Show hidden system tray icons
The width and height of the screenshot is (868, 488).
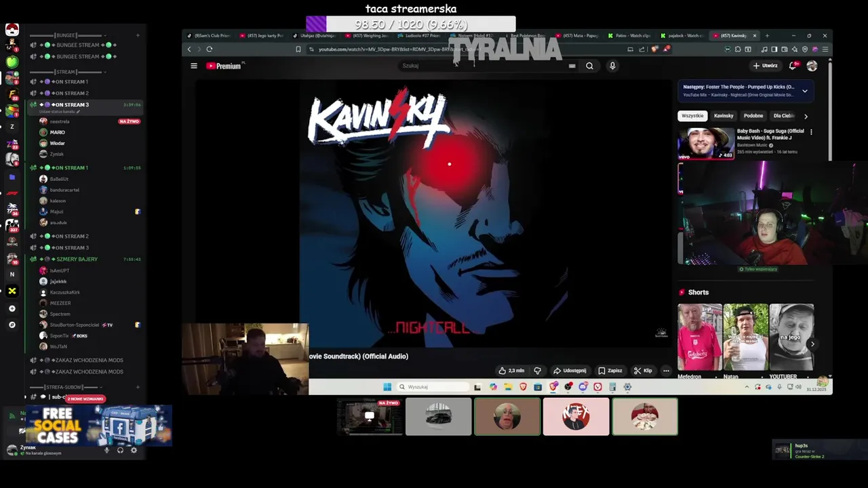[747, 387]
